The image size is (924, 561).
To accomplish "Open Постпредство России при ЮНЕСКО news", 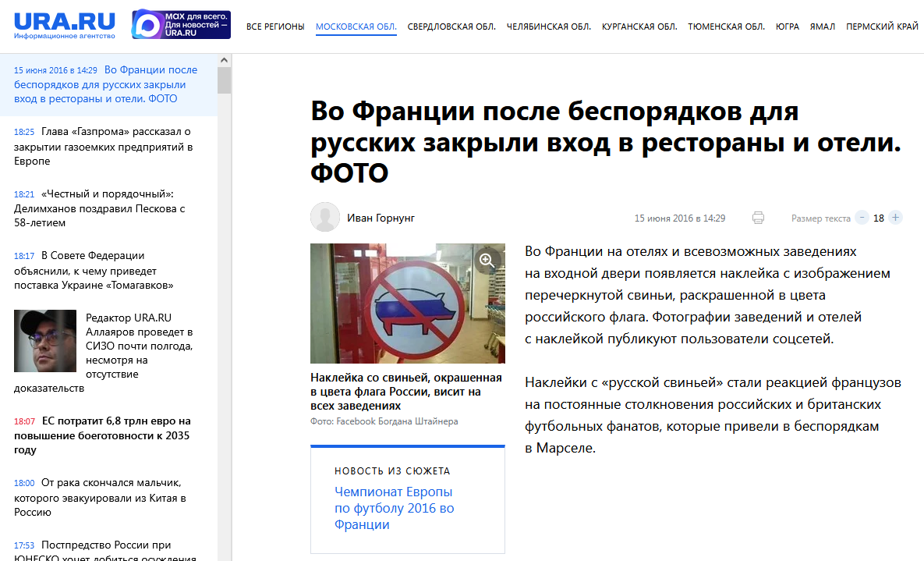I will (105, 550).
